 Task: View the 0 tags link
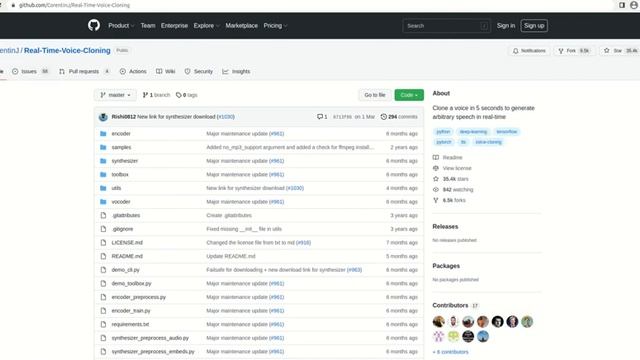[187, 95]
